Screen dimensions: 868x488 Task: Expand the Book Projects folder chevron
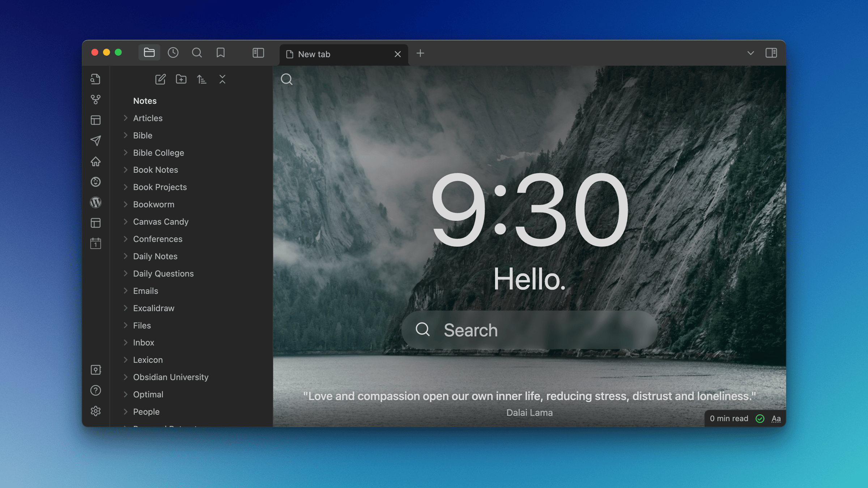click(125, 187)
